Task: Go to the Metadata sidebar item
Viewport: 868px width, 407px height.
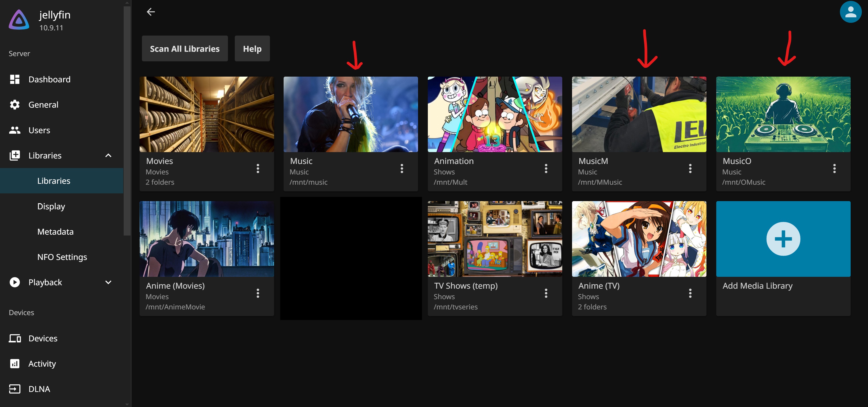Action: [x=55, y=232]
